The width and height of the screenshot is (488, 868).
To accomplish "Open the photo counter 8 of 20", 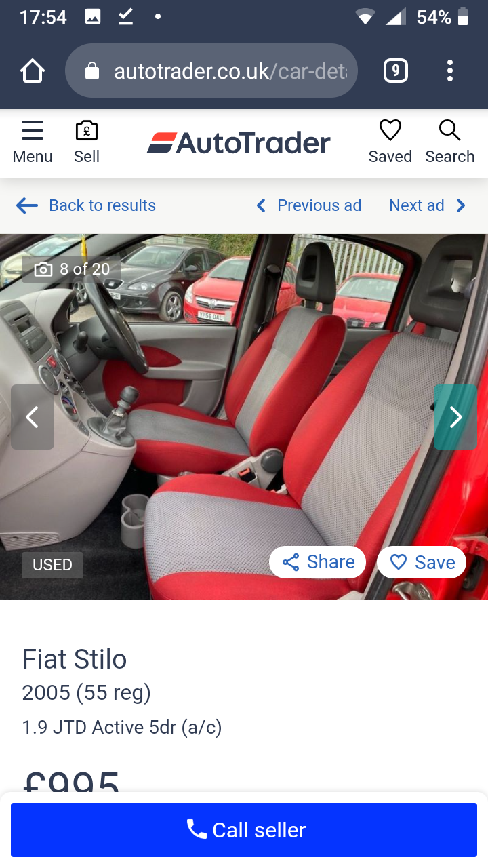I will (71, 269).
